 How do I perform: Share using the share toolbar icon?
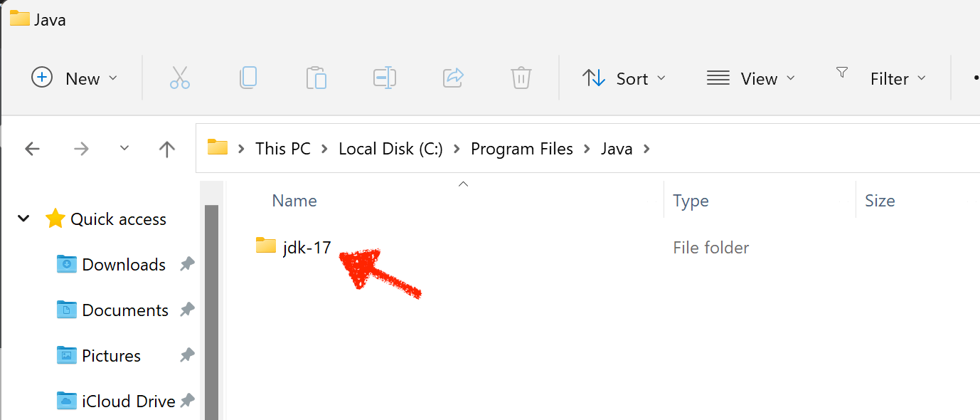[453, 78]
